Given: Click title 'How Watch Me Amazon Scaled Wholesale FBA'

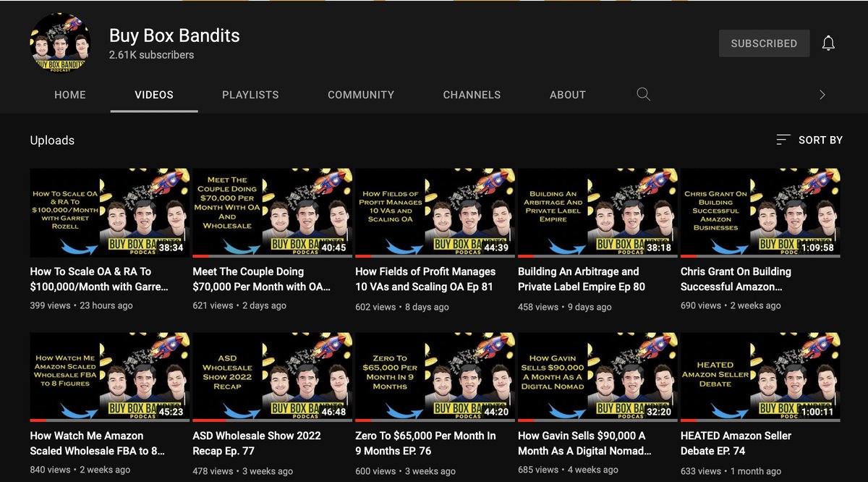Looking at the screenshot, I should tap(98, 444).
